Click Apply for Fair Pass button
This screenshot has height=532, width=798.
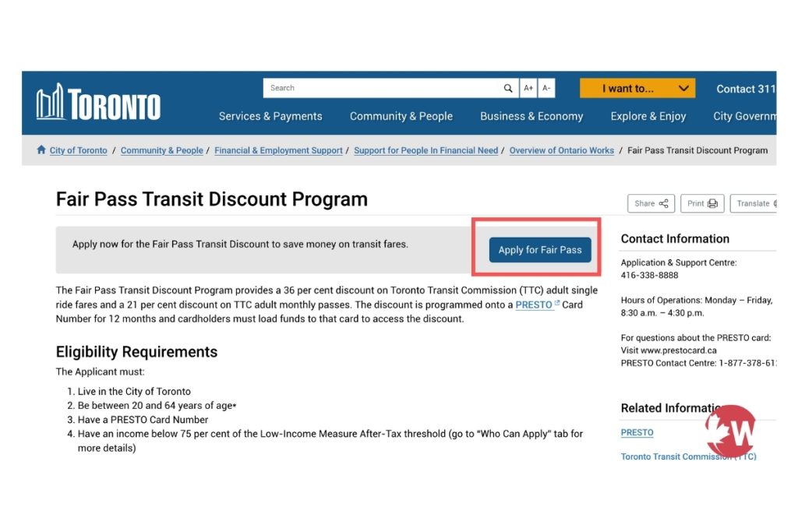540,250
